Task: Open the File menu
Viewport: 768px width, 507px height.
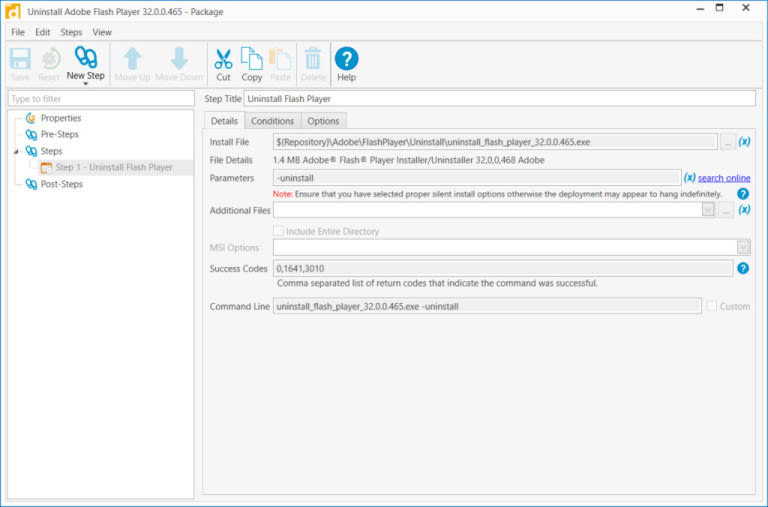Action: [x=18, y=32]
